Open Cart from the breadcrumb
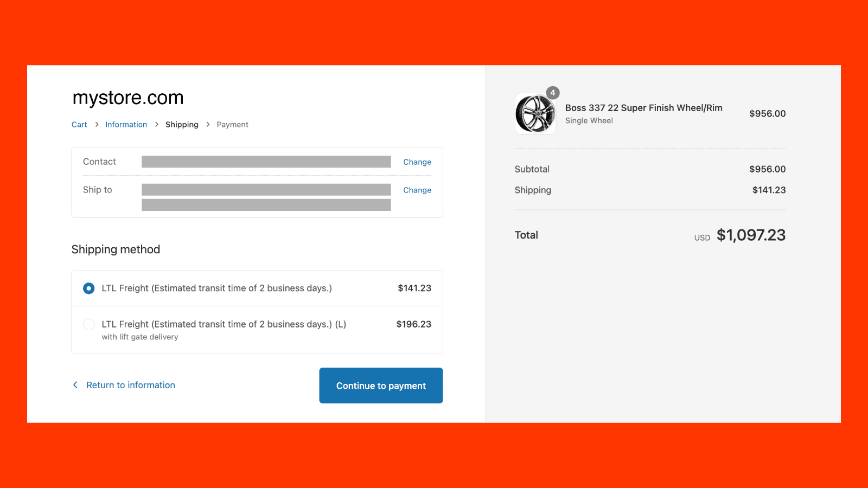Image resolution: width=868 pixels, height=488 pixels. pos(79,124)
